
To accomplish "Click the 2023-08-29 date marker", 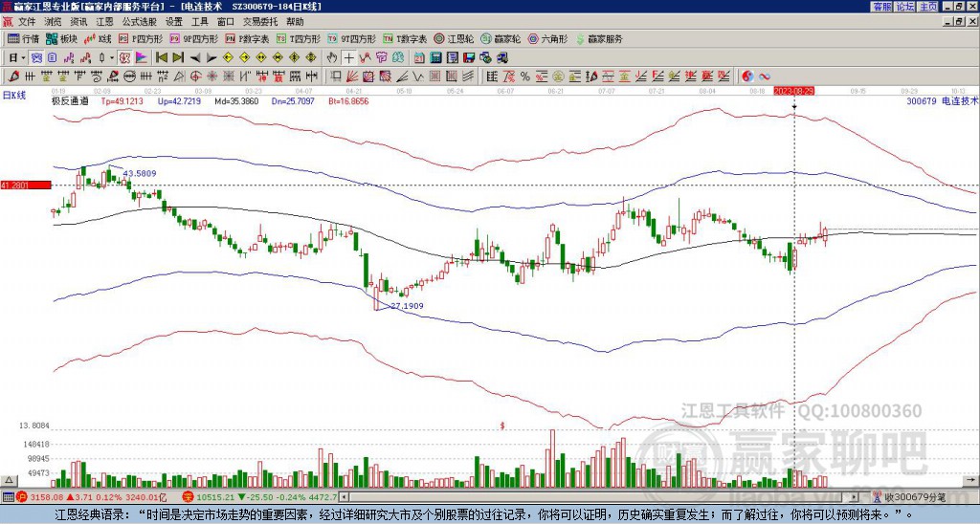I will coord(793,91).
